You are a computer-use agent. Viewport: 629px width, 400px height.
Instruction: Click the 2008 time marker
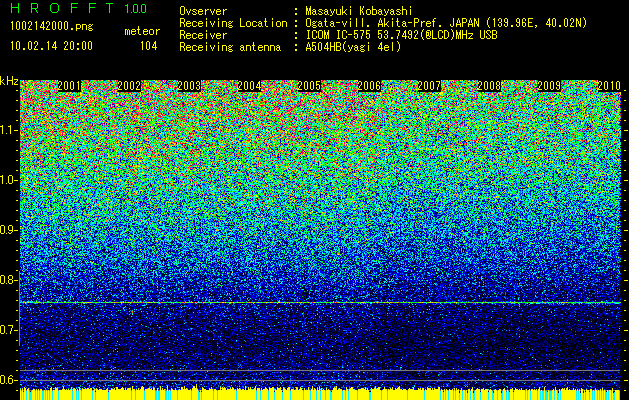pos(489,86)
